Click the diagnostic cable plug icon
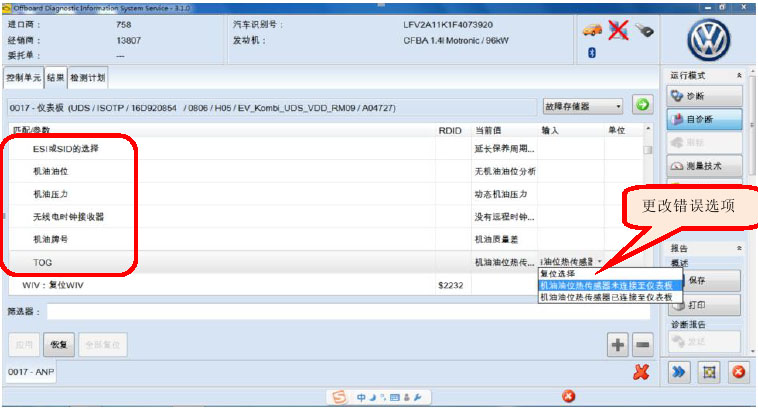 click(644, 30)
